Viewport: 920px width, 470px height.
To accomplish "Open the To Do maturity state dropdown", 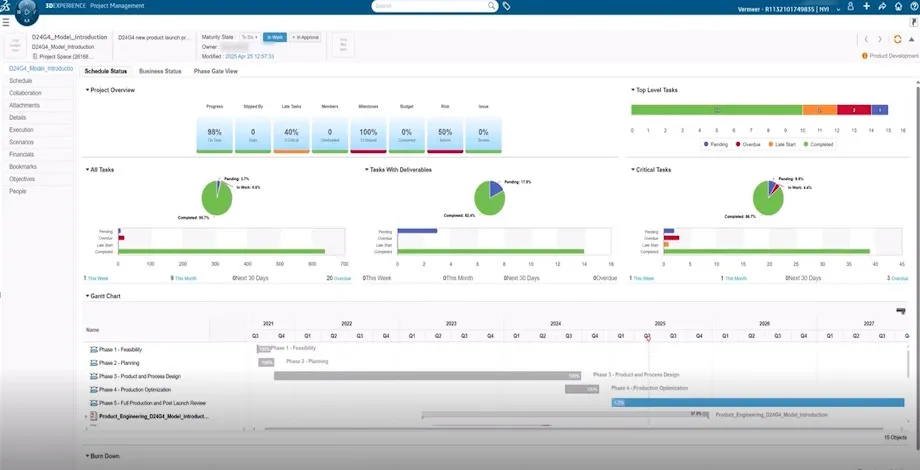I will (250, 37).
